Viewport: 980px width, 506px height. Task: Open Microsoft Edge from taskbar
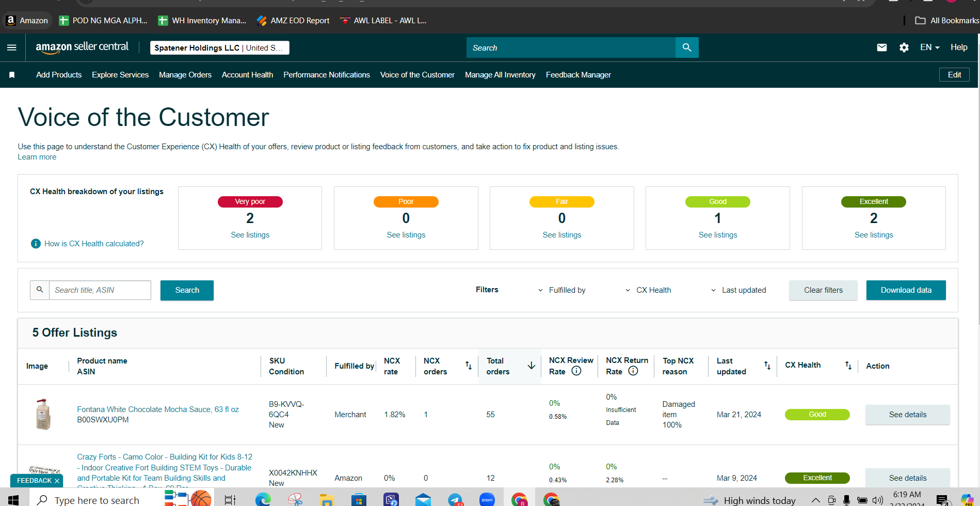263,499
